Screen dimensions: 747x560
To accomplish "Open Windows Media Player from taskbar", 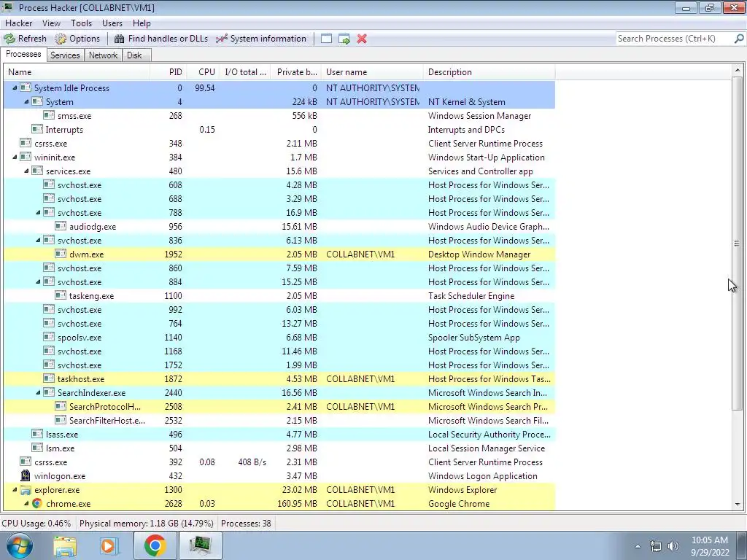I will (109, 545).
